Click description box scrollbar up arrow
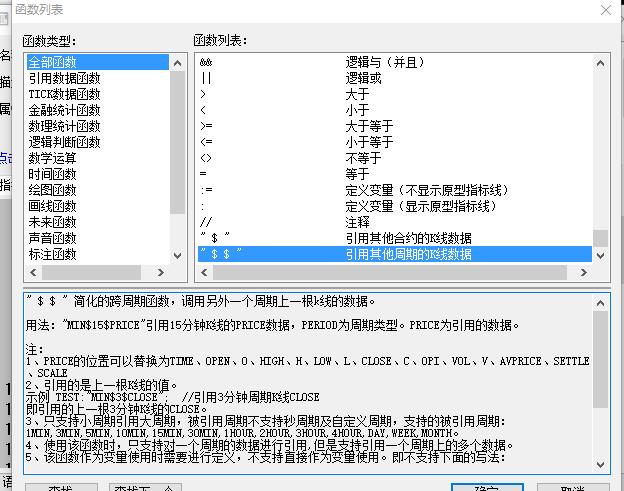This screenshot has width=624, height=491. coord(600,301)
